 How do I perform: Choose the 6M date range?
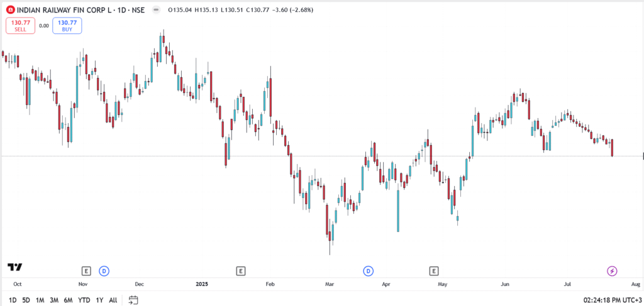68,300
